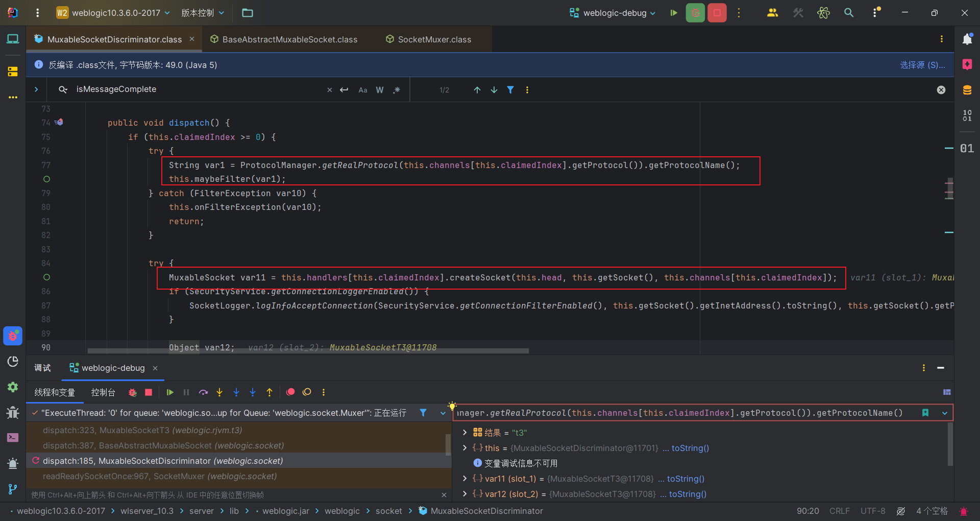980x521 pixels.
Task: Open the Structure tool window icon
Action: (x=13, y=72)
